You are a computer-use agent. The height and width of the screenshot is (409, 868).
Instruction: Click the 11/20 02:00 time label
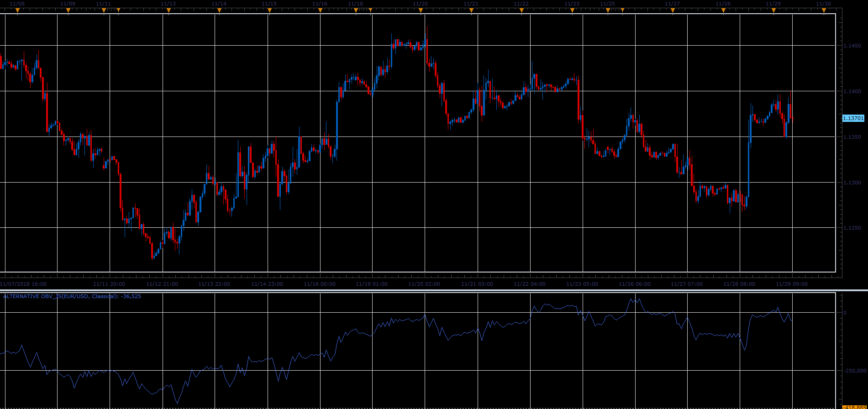424,284
